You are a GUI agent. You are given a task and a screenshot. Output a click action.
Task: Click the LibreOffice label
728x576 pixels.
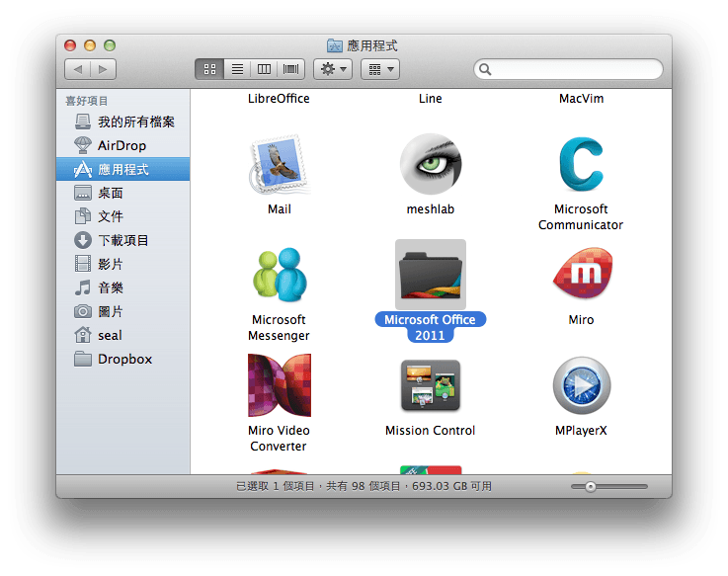coord(279,99)
